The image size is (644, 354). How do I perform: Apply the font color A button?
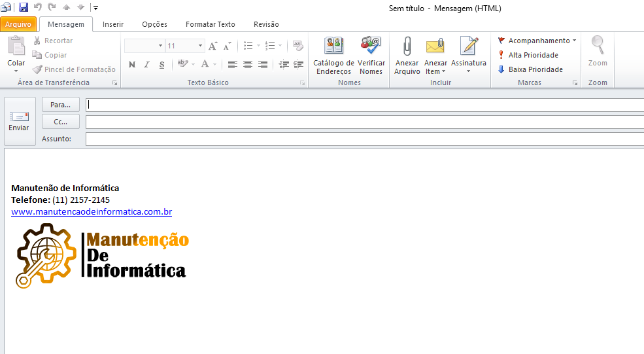pos(205,63)
